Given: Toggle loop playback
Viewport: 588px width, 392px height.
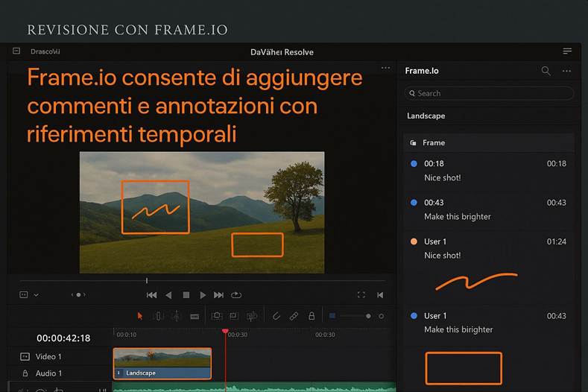Looking at the screenshot, I should [236, 295].
